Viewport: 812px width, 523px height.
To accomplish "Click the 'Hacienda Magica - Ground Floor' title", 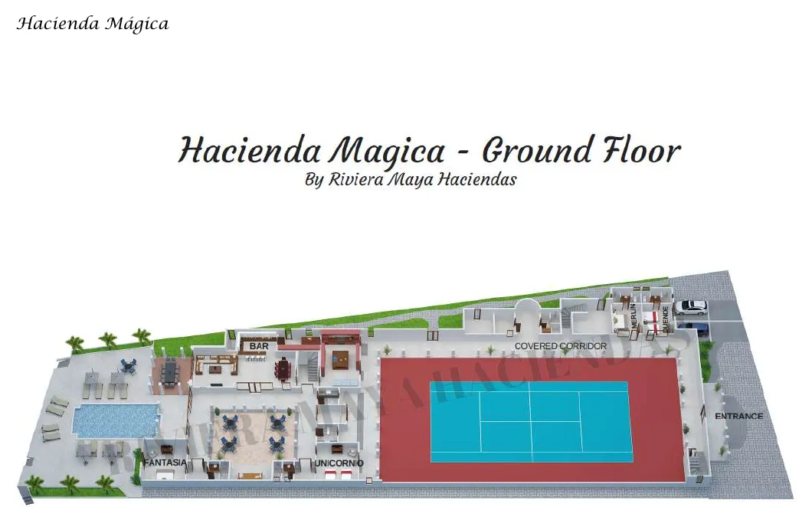I will (x=429, y=150).
